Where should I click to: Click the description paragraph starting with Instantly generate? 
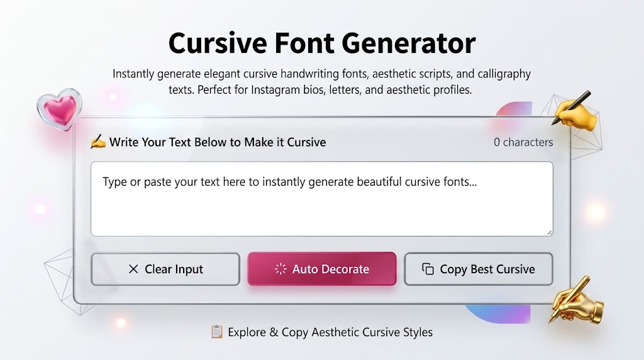click(321, 82)
